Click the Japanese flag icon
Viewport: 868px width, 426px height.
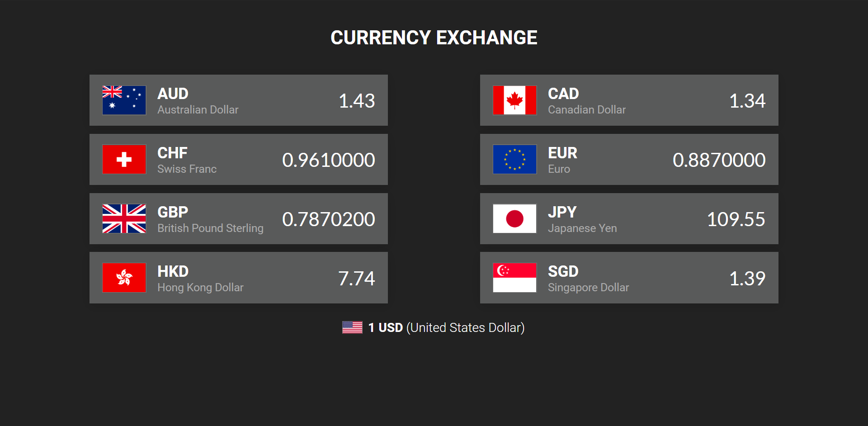point(514,219)
